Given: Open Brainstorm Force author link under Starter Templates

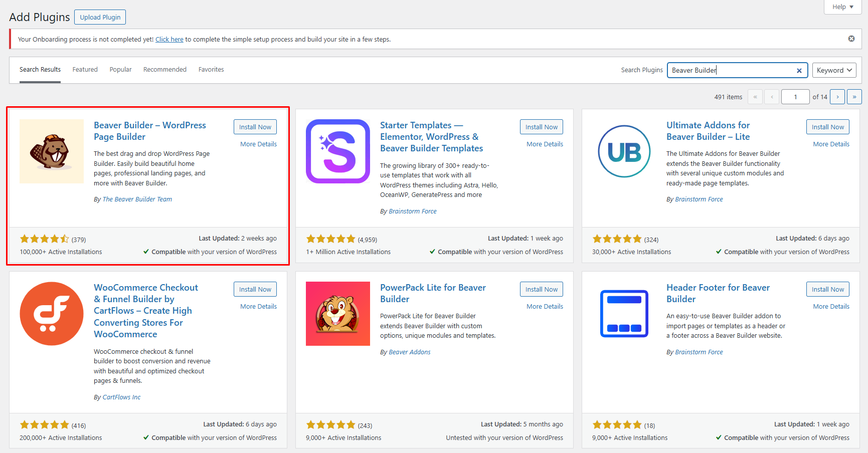Looking at the screenshot, I should coord(413,211).
